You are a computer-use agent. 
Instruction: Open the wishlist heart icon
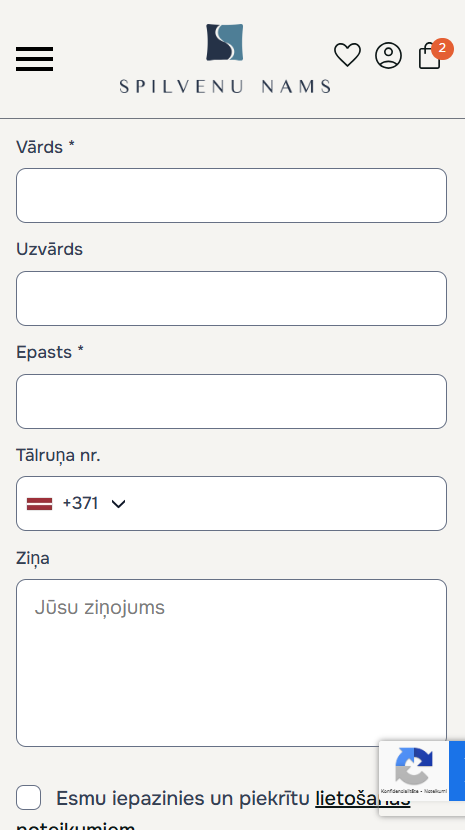click(347, 55)
